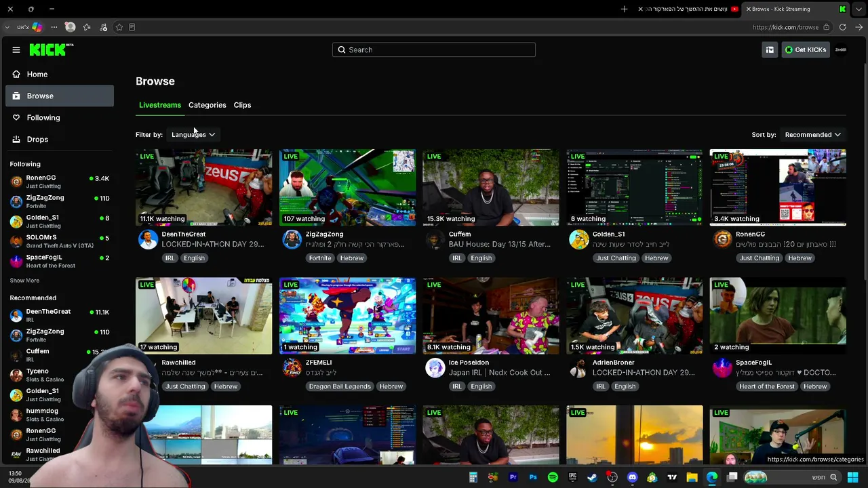Open the Windows Start menu
Screen dimensions: 868x488
click(853, 478)
